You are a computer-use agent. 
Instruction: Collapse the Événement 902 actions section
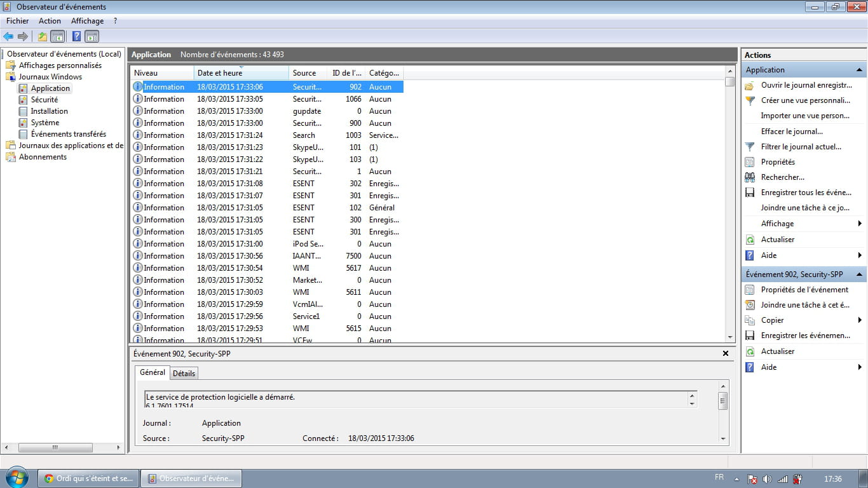[859, 274]
